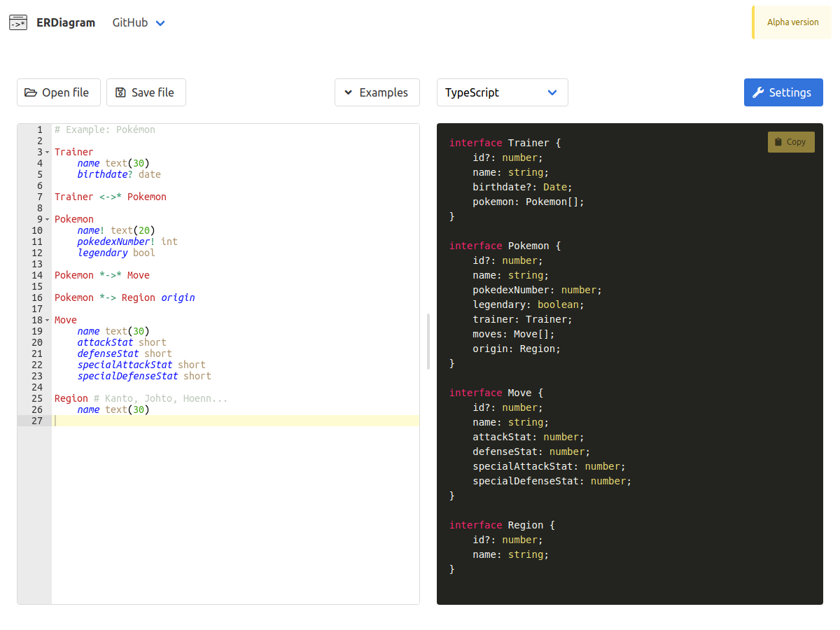Collapse the Trainer entity fold arrow
This screenshot has width=840, height=630.
click(x=47, y=152)
